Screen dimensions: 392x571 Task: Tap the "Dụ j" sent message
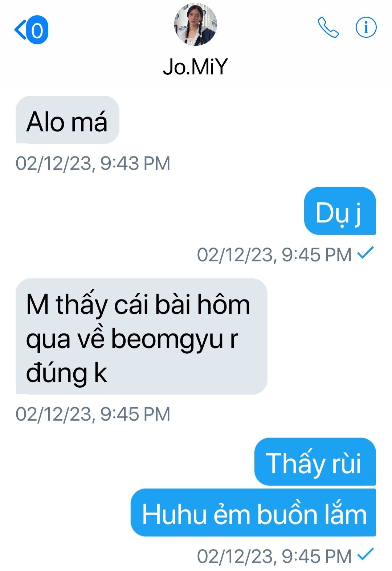point(340,211)
